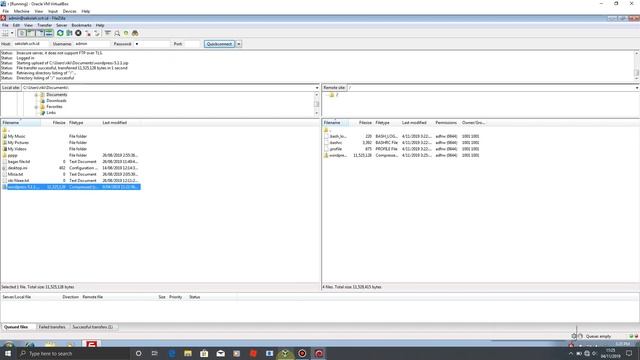
Task: Toggle local directory tree display
Action: (31, 33)
